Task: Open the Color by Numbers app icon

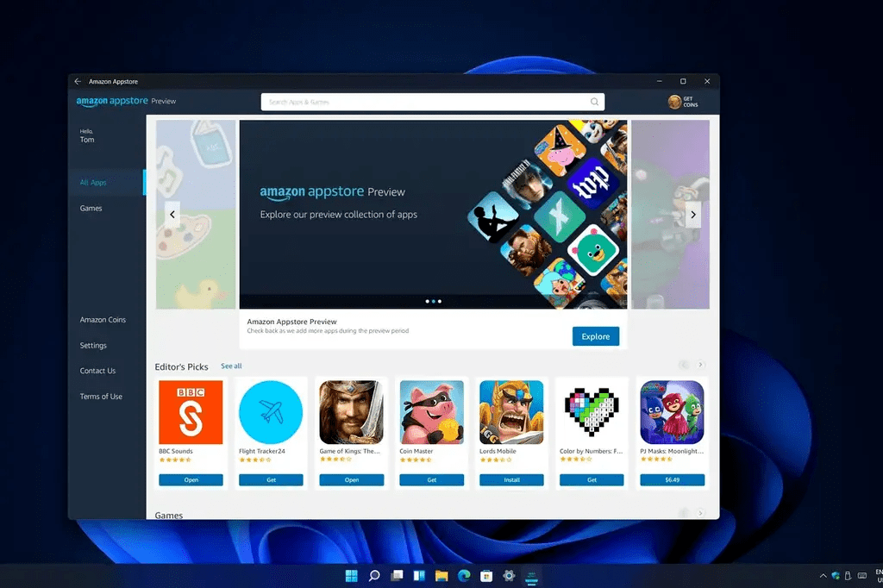Action: pyautogui.click(x=592, y=412)
